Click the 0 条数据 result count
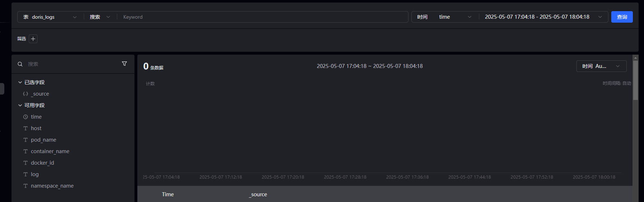 click(x=153, y=66)
